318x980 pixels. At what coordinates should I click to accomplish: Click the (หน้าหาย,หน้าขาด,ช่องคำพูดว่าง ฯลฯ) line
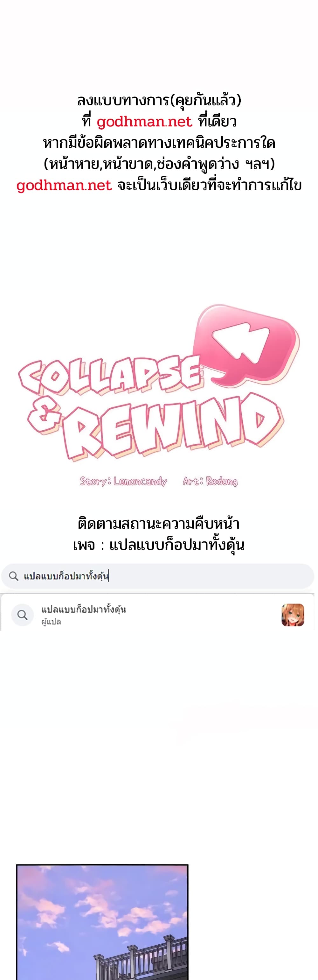pos(159,164)
